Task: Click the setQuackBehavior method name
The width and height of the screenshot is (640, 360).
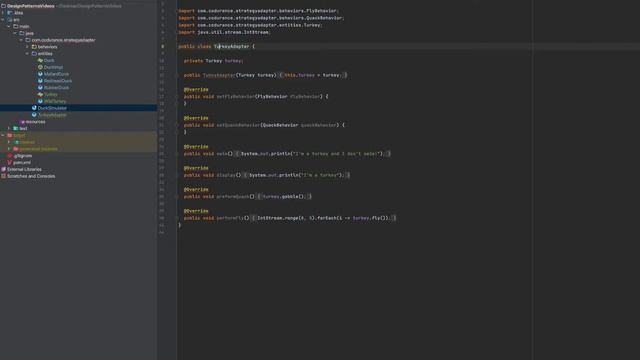Action: point(238,125)
